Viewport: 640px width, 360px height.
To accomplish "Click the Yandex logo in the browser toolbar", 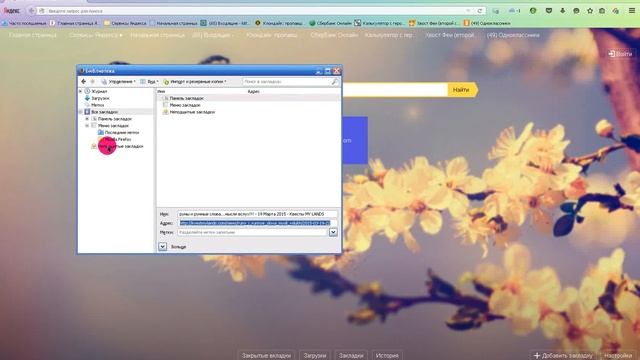I will pyautogui.click(x=11, y=11).
